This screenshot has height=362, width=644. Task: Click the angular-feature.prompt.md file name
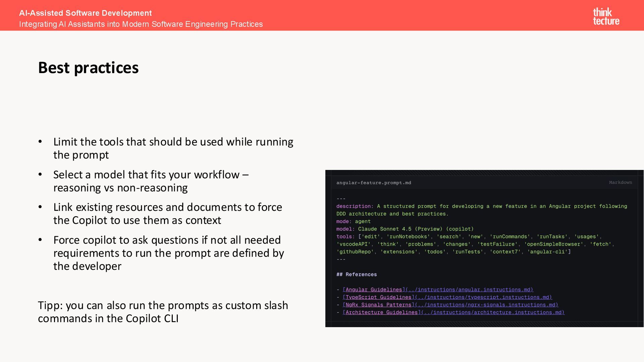[374, 183]
